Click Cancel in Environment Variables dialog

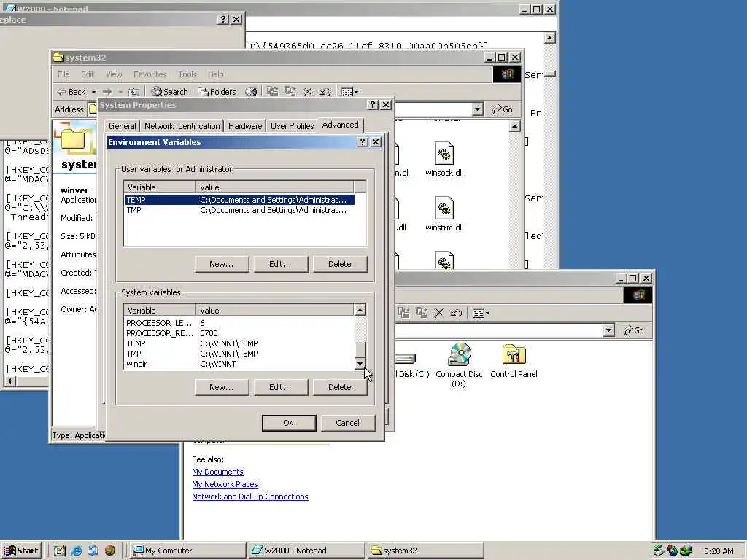point(348,423)
